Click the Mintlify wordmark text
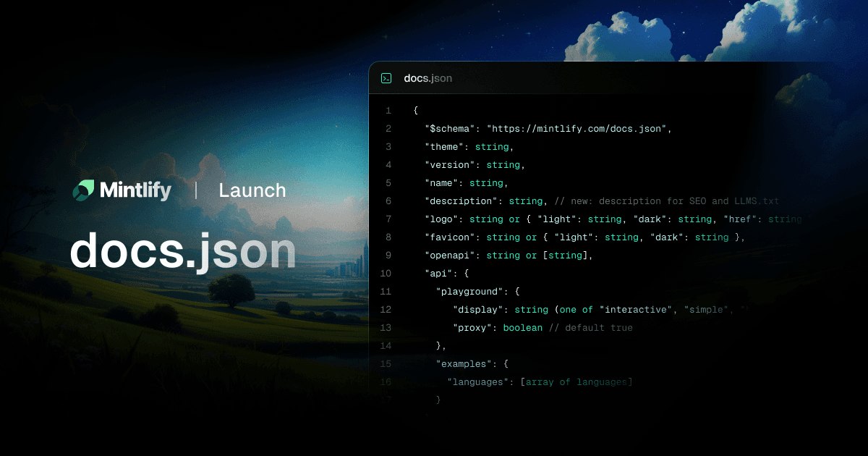 (x=135, y=190)
